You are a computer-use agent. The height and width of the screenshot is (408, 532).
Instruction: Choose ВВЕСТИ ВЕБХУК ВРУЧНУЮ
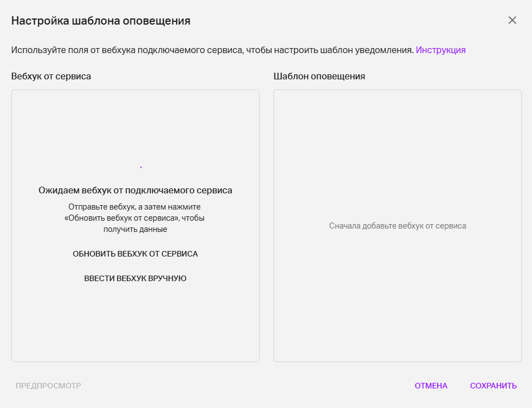tap(135, 278)
